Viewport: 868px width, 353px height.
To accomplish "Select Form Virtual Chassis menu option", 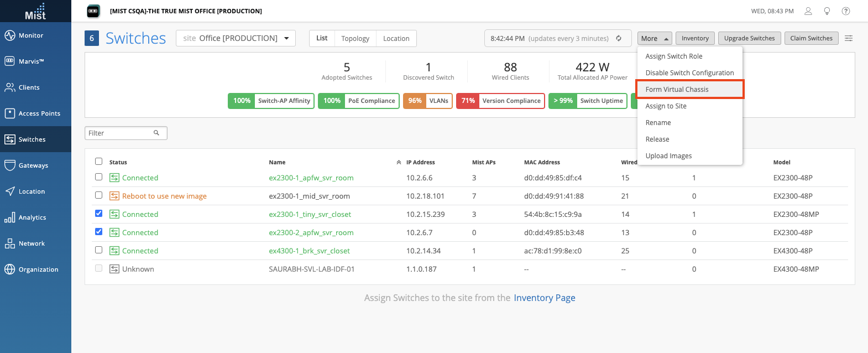I will (677, 90).
